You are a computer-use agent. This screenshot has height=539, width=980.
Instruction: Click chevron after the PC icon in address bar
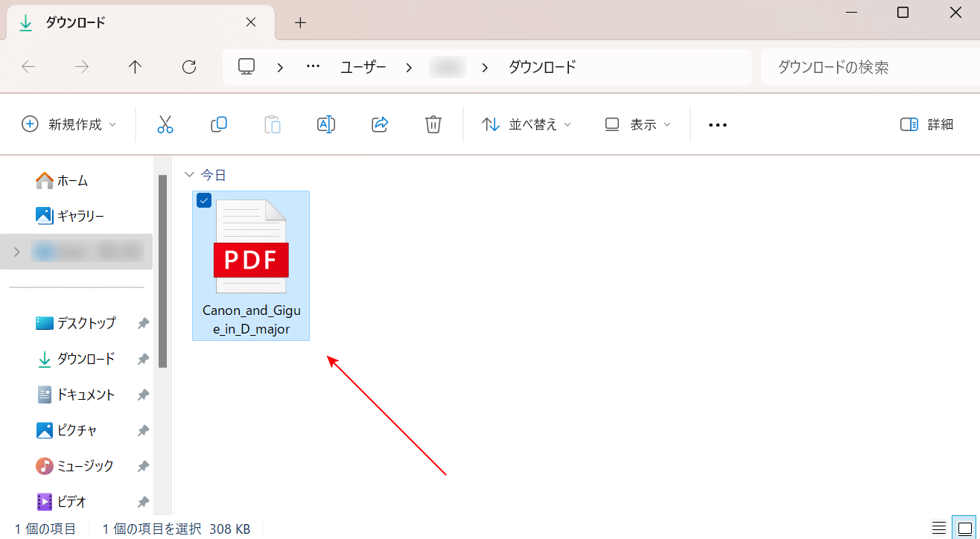pos(280,67)
